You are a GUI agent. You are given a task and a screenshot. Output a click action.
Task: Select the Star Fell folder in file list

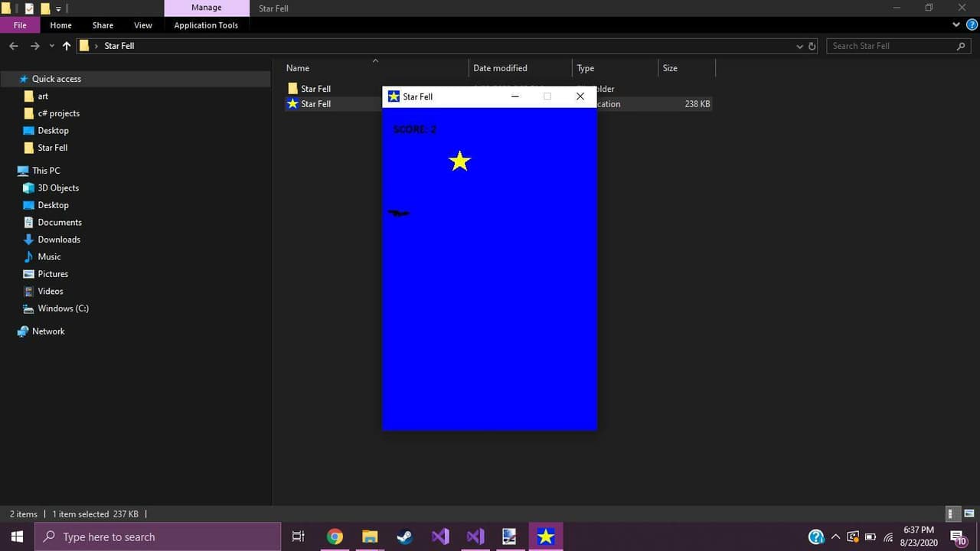click(x=315, y=89)
